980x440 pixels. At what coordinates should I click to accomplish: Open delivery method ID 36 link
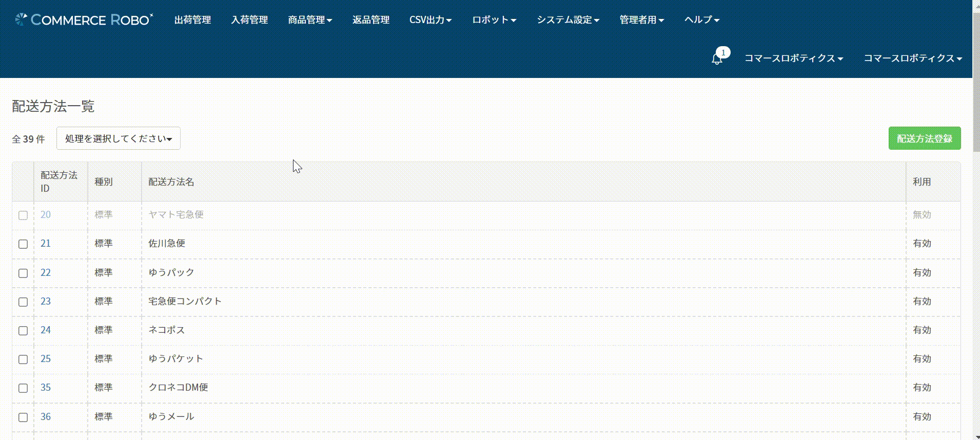coord(46,417)
